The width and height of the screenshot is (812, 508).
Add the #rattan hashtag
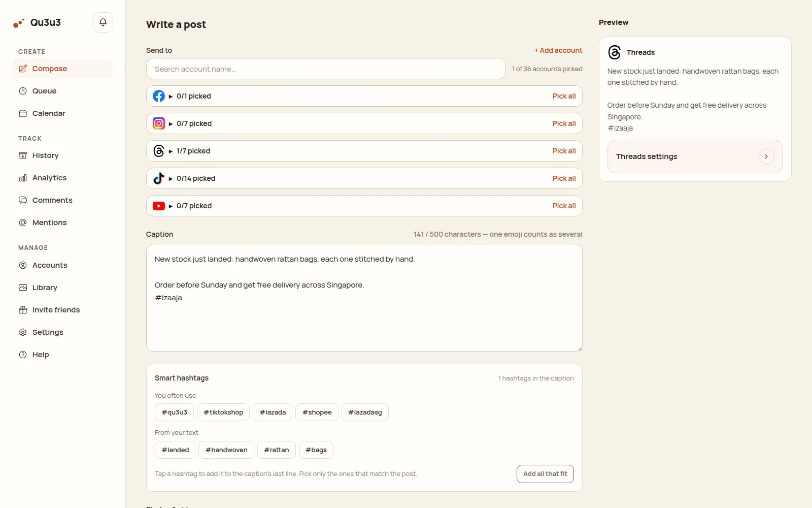pos(277,450)
